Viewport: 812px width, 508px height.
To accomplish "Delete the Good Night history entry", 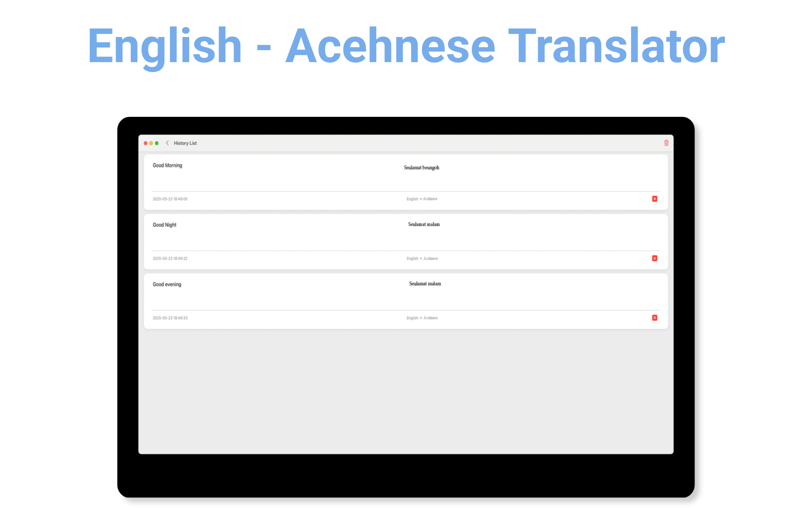I will [x=654, y=258].
